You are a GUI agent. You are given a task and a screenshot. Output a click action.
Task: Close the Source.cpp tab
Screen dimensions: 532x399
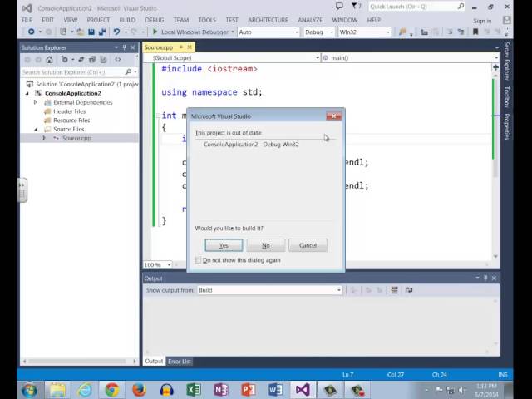[190, 47]
